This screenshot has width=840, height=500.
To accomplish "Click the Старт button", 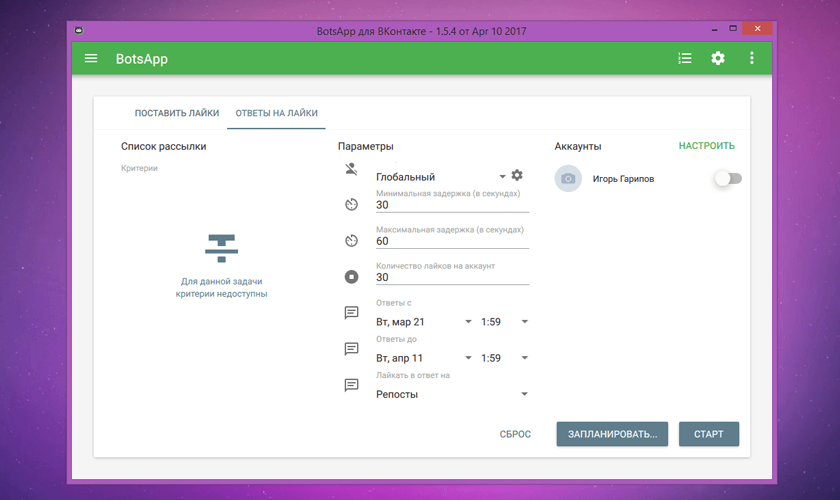I will click(x=709, y=434).
